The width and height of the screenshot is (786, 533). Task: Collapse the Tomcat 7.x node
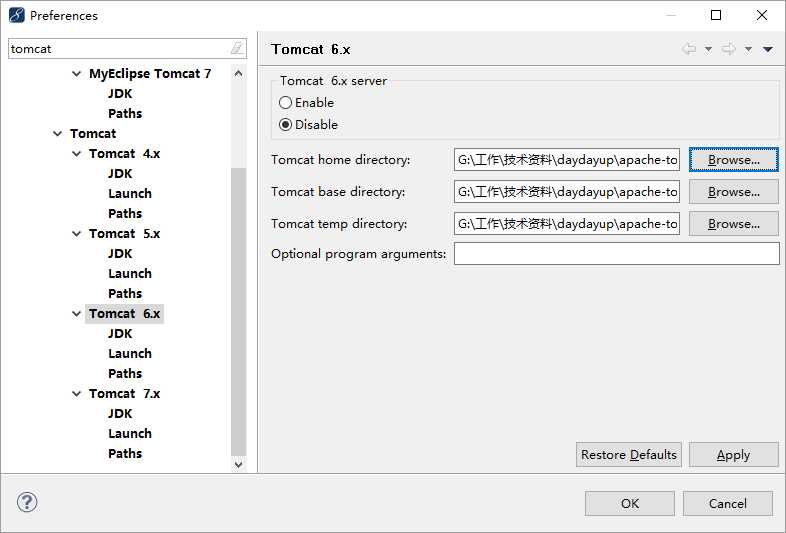click(76, 394)
